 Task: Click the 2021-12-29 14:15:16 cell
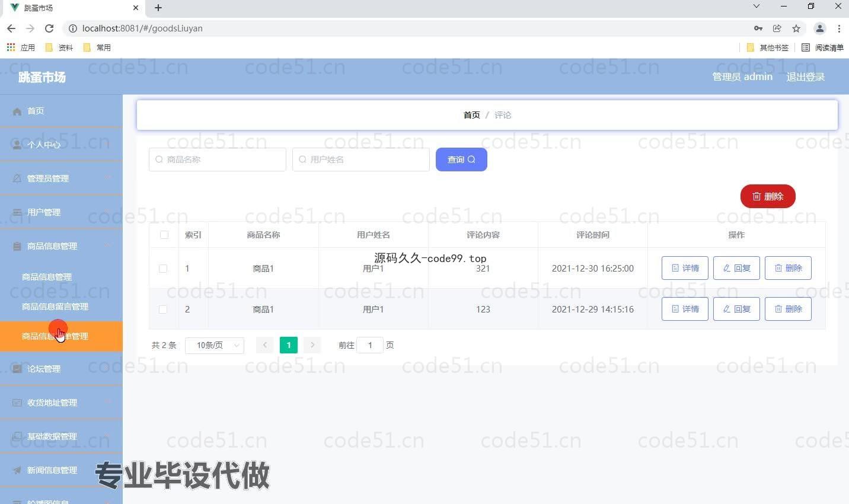[x=593, y=310]
